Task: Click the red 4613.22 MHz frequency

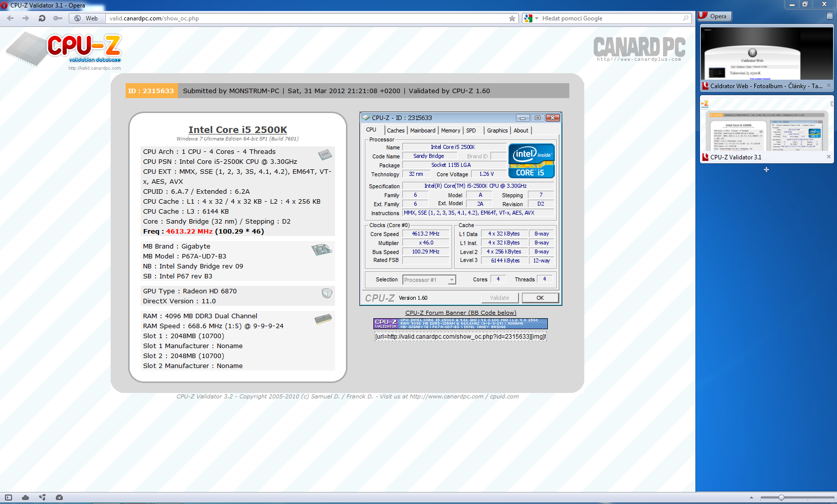Action: [x=189, y=231]
